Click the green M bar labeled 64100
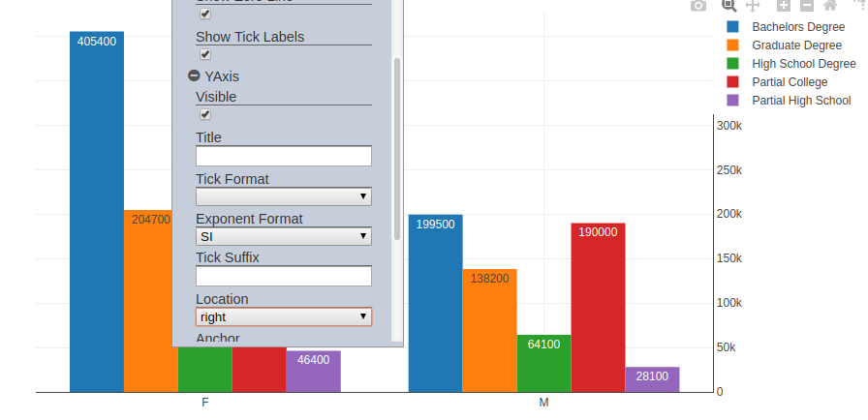The width and height of the screenshot is (868, 420). pyautogui.click(x=544, y=364)
